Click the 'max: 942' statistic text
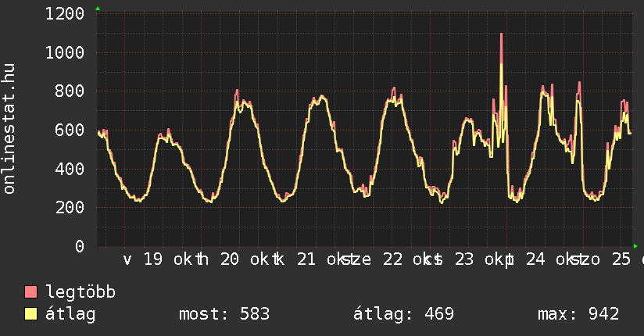The width and height of the screenshot is (644, 336). [x=578, y=314]
